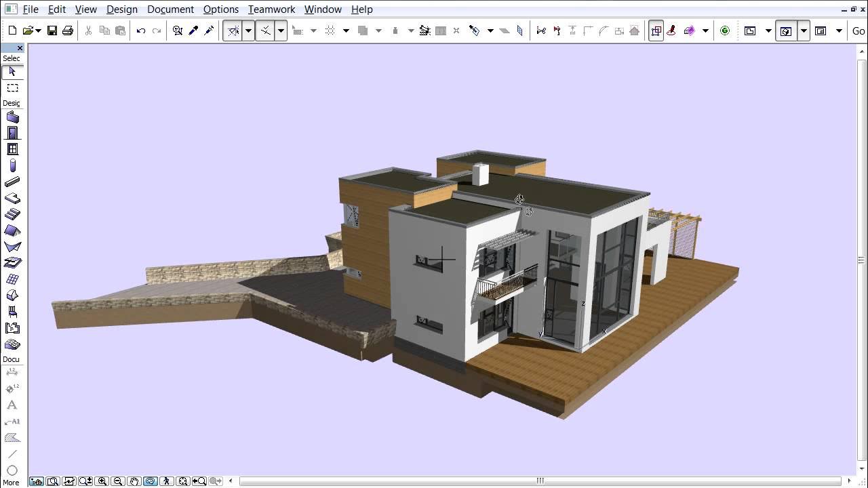Toggle the trace reference pen icon
This screenshot has width=868, height=488.
point(672,30)
